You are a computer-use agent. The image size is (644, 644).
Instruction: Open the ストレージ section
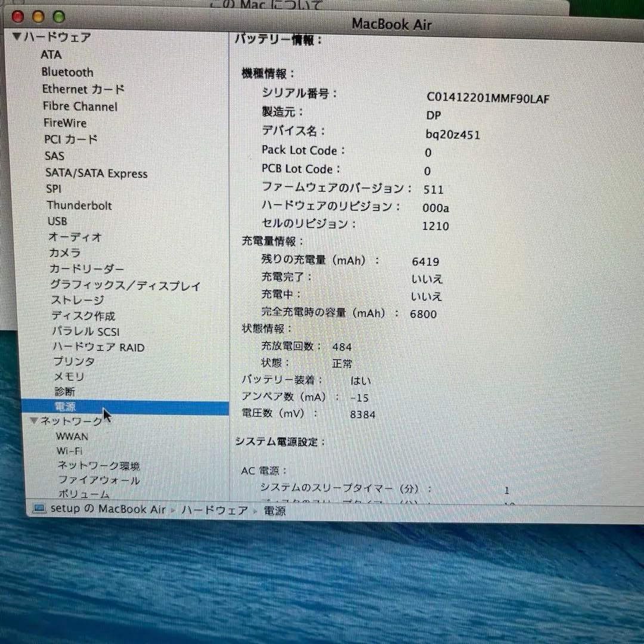click(76, 300)
